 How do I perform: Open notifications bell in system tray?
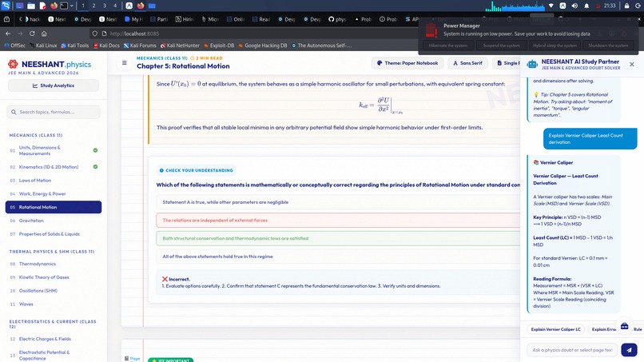pyautogui.click(x=586, y=6)
